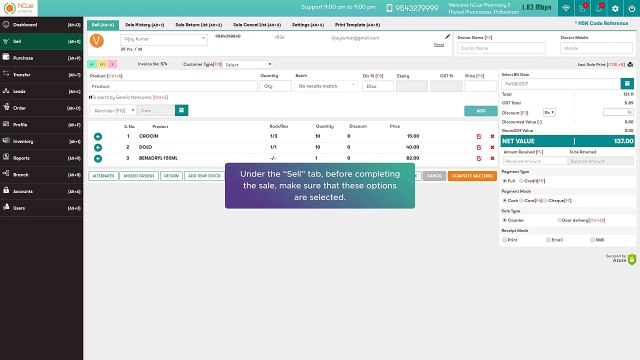This screenshot has height=360, width=640.
Task: Click the Reset link
Action: 439,45
